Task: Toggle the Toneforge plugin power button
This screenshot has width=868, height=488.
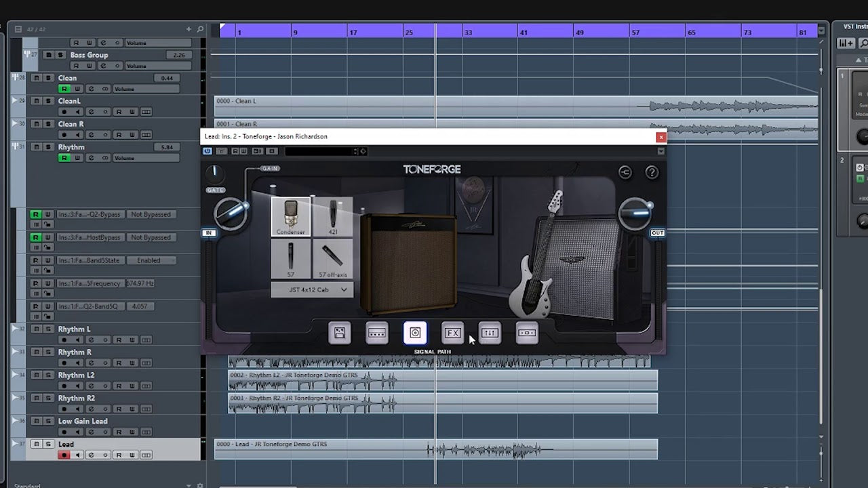Action: point(208,151)
